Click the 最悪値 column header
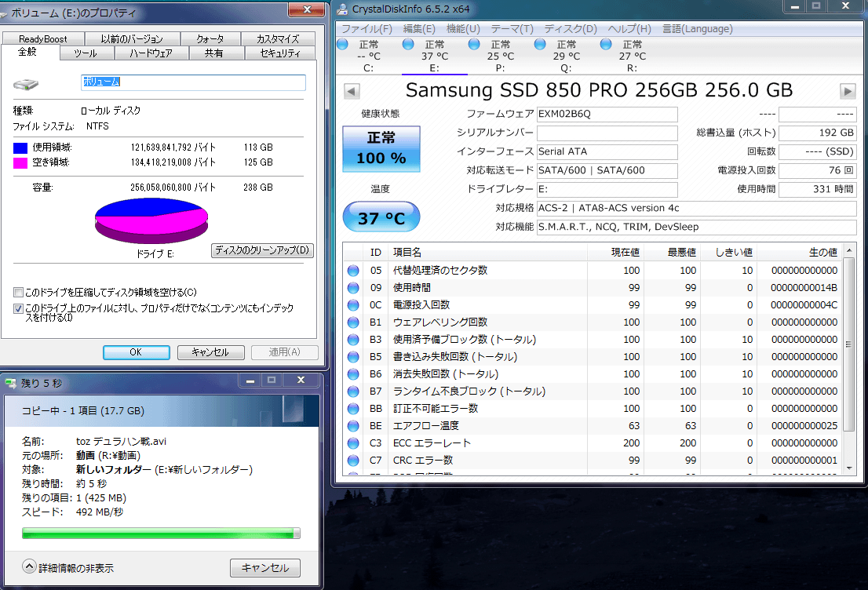Screen dimensions: 868x590 672,253
